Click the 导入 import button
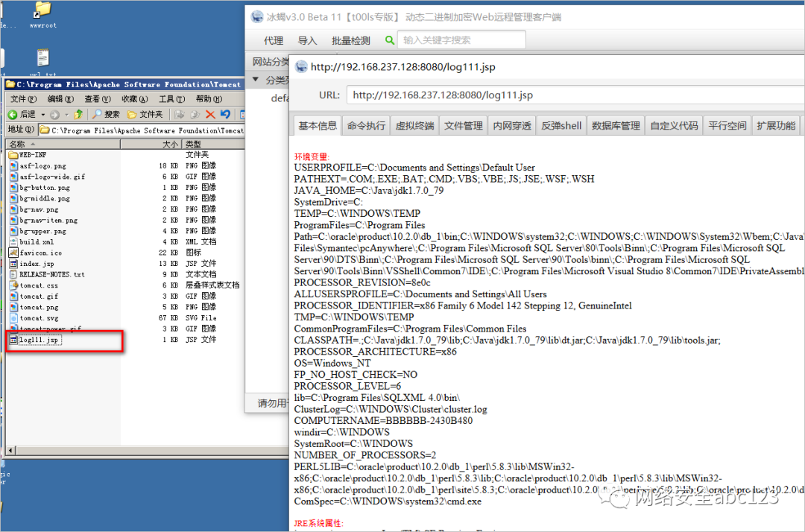 306,40
